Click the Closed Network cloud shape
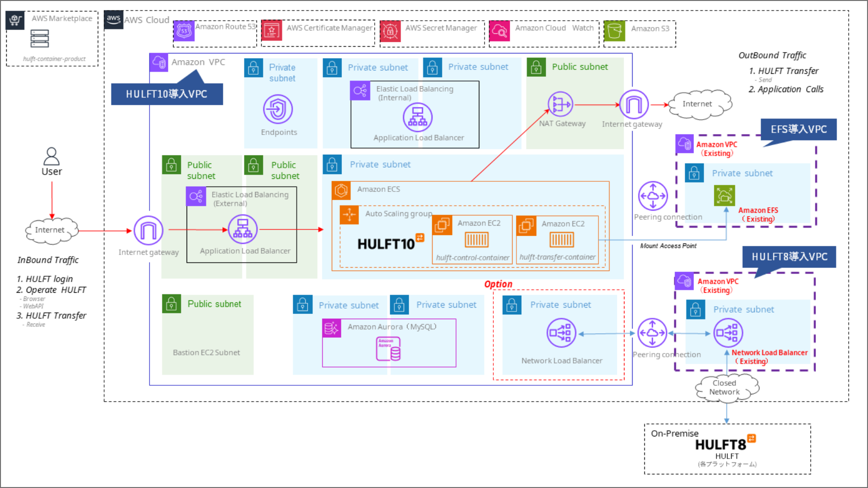 tap(726, 388)
